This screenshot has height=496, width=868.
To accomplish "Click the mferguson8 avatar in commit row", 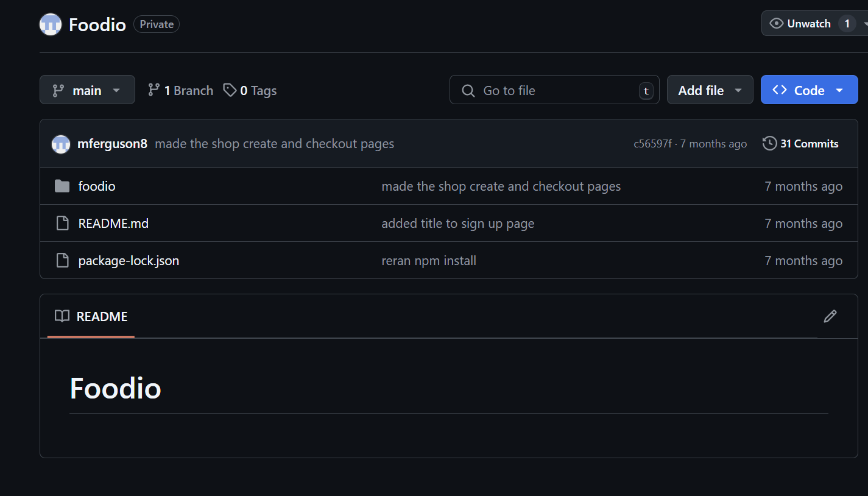I will pos(61,144).
